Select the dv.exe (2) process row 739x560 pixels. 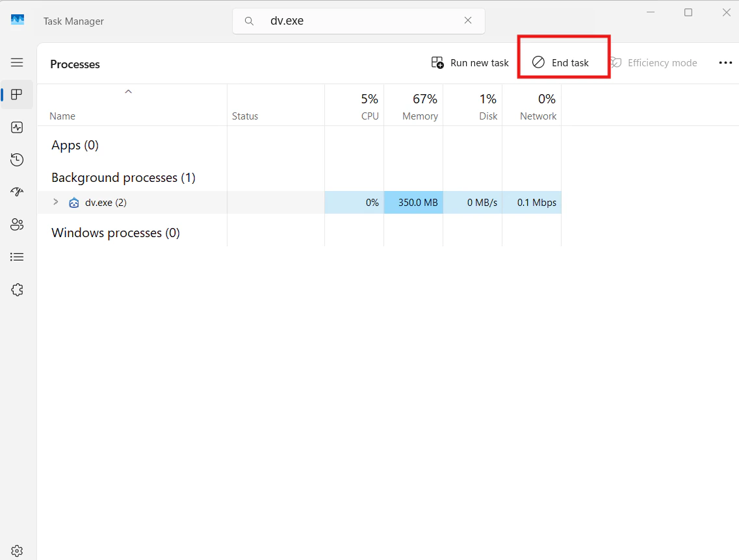point(299,203)
